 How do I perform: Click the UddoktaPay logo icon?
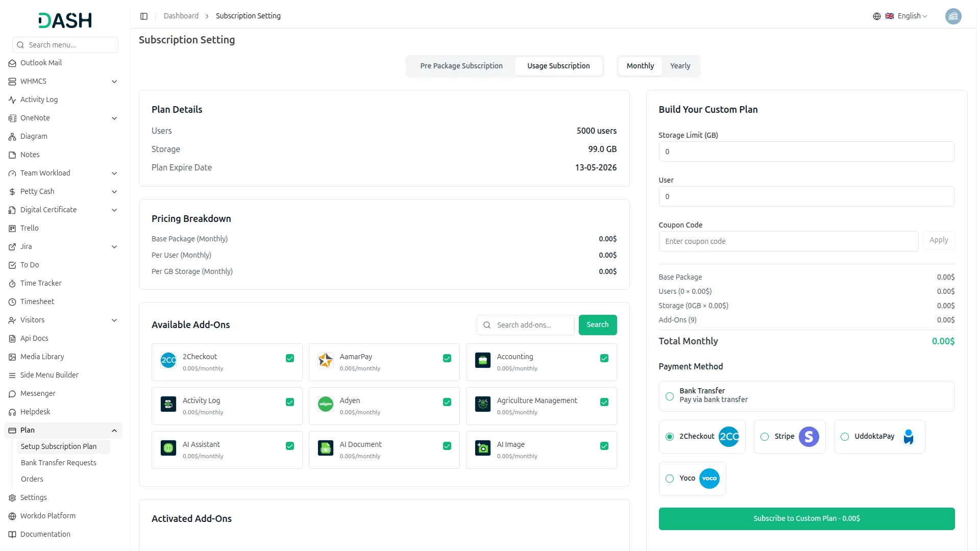pyautogui.click(x=909, y=437)
